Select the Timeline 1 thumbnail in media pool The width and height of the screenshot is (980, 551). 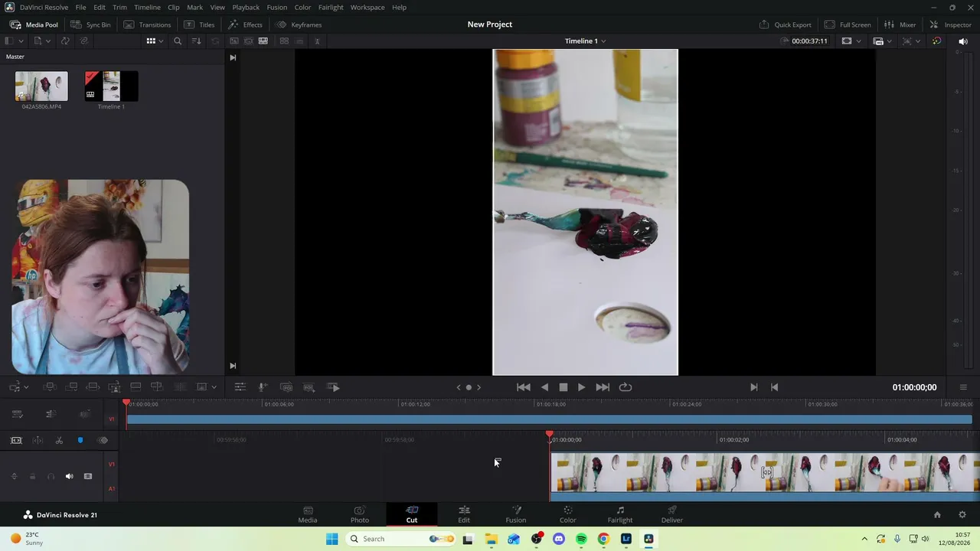(111, 86)
